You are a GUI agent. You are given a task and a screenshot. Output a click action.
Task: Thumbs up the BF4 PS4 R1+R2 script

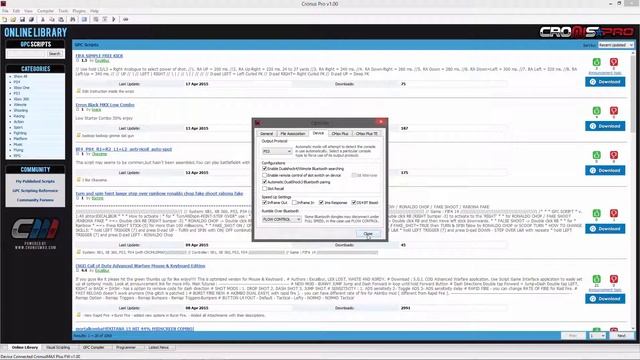click(597, 155)
